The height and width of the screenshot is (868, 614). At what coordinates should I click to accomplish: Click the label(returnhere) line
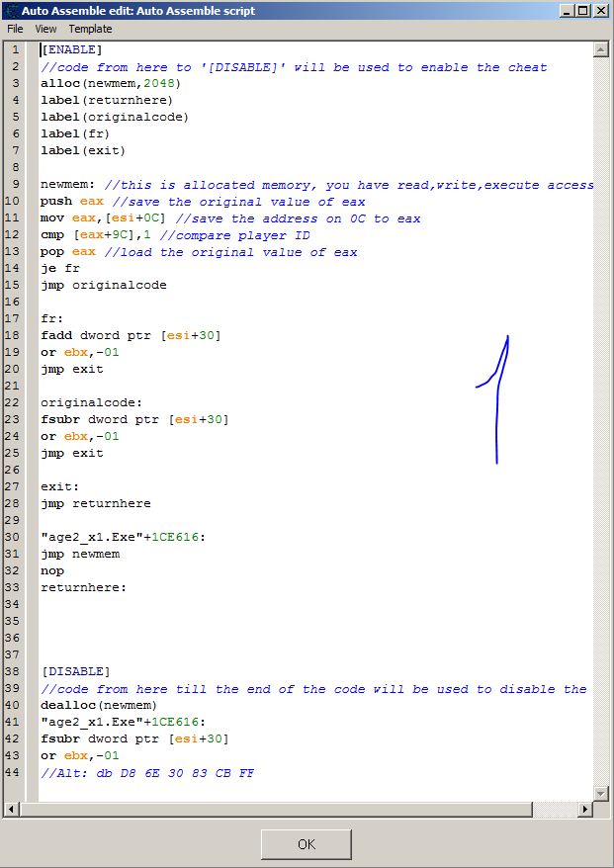[x=107, y=100]
